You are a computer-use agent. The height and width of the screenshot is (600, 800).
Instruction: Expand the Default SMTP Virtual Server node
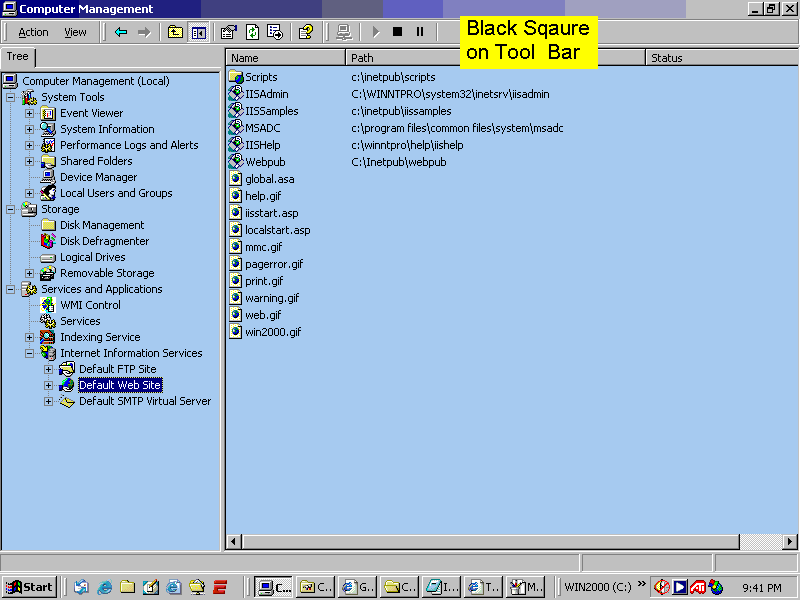(x=48, y=402)
